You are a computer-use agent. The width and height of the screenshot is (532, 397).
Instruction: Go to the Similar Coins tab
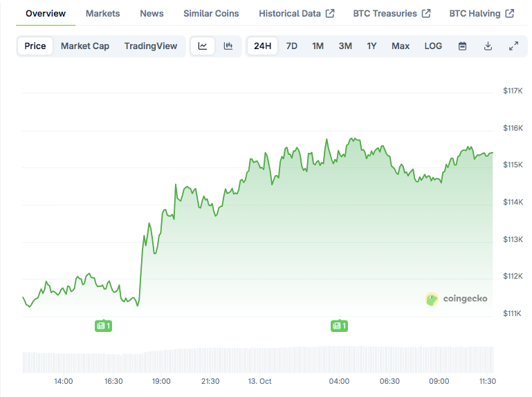(211, 14)
